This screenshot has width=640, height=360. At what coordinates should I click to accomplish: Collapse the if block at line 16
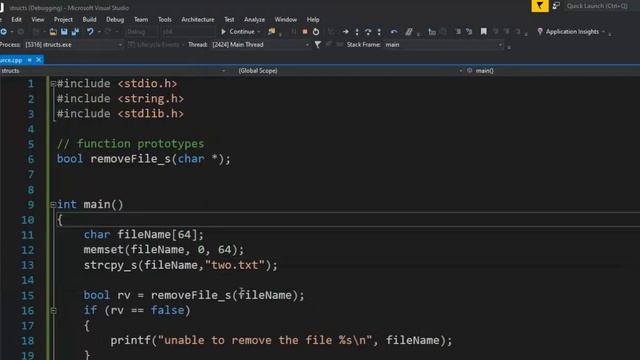[53, 311]
